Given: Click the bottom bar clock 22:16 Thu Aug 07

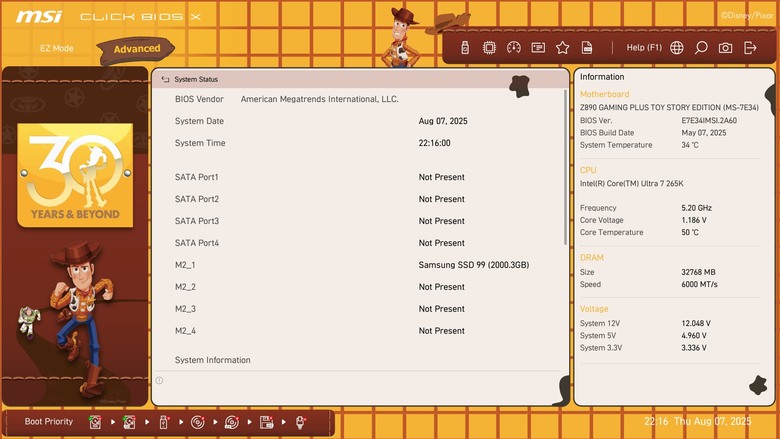Looking at the screenshot, I should [x=697, y=421].
